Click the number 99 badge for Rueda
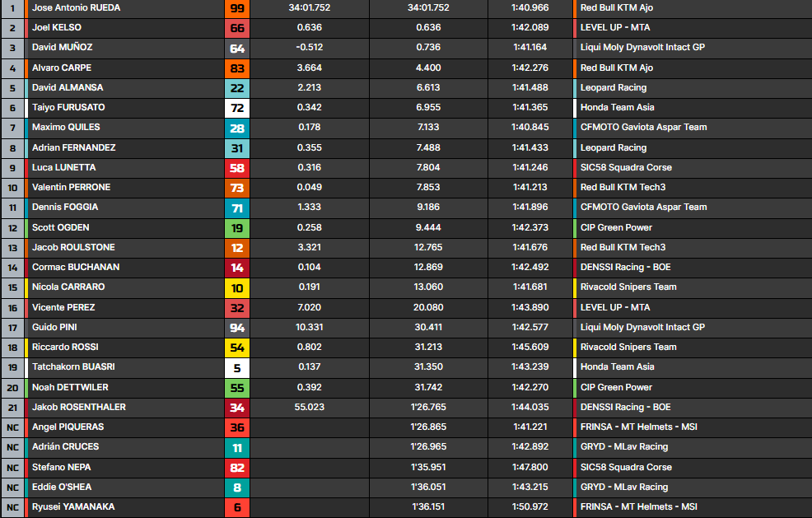Screen dimensions: 812x518 click(x=237, y=8)
